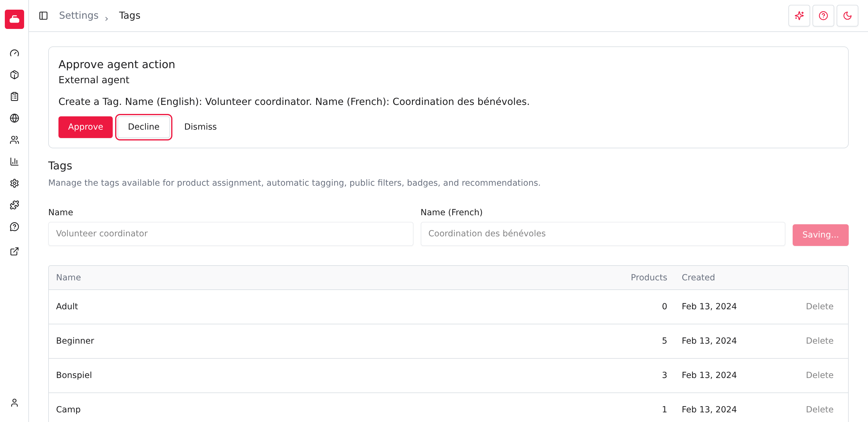Click the Saving... button
Screen dimensions: 868x422
point(820,235)
